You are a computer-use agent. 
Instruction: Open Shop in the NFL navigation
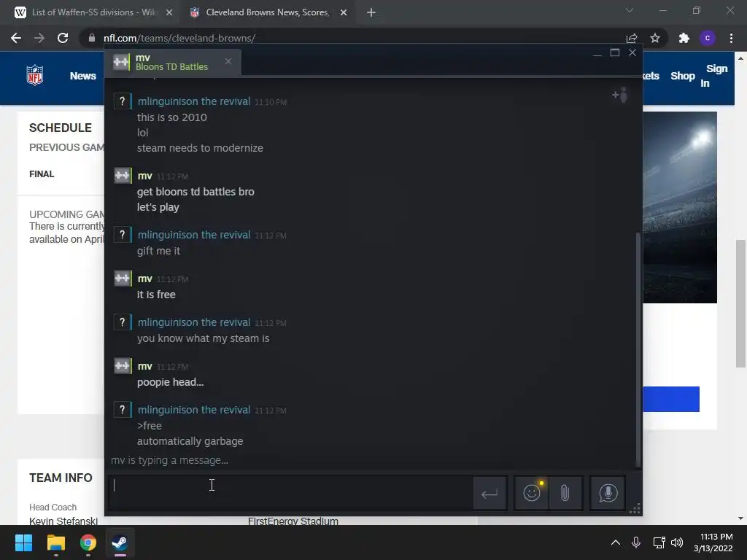click(x=683, y=76)
